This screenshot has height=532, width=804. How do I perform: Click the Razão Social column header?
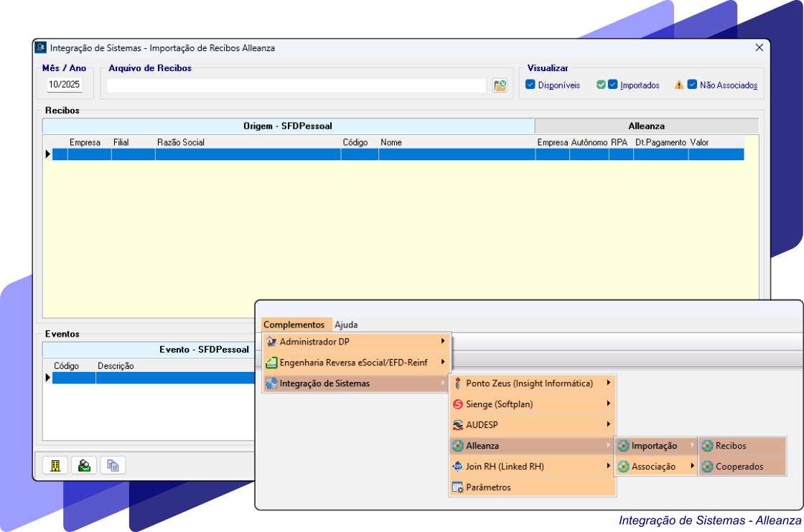(181, 142)
